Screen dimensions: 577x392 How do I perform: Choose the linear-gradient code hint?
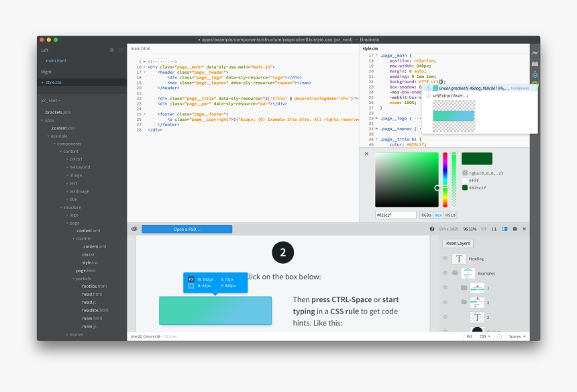[479, 89]
